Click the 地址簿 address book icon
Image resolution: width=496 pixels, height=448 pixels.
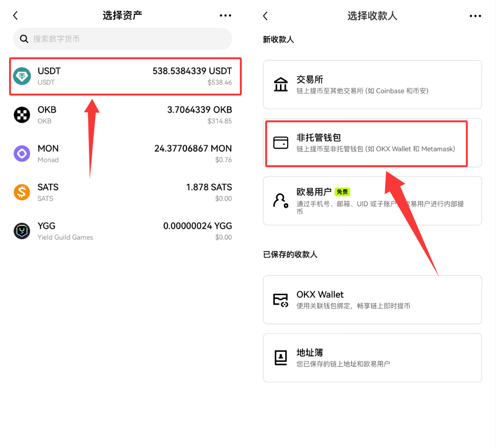280,358
